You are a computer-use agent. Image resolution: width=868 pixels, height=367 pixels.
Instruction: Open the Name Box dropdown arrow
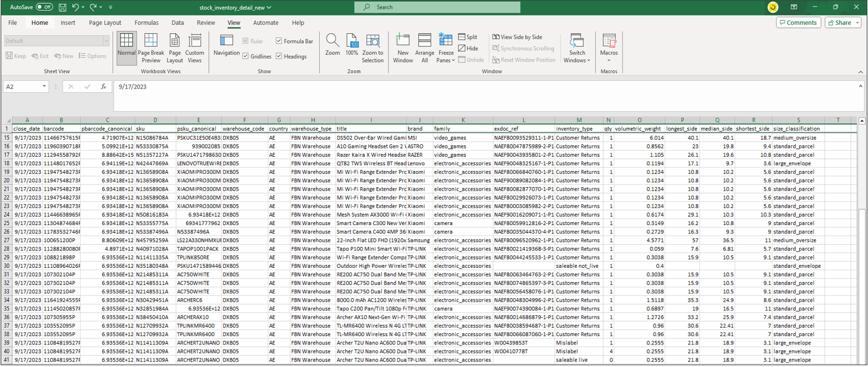[x=44, y=87]
